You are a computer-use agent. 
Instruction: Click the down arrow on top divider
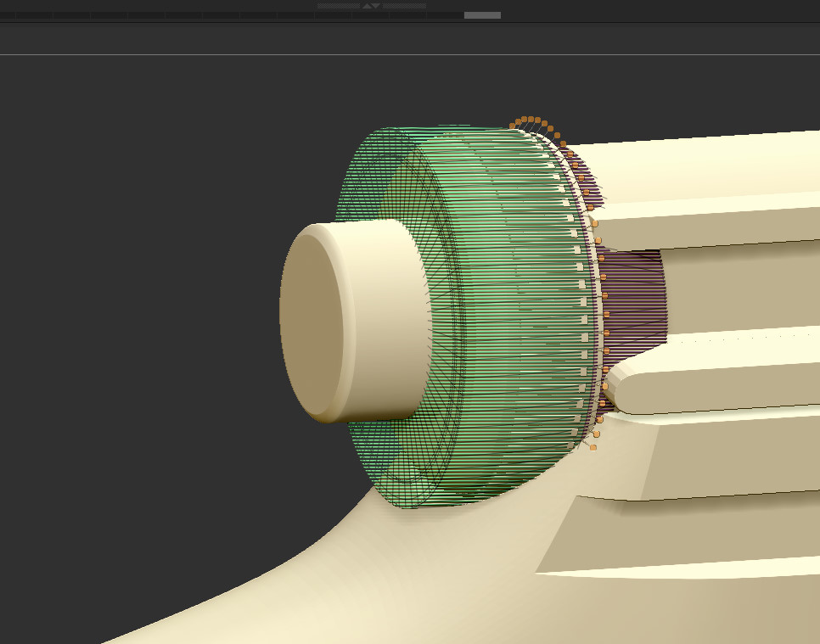tap(376, 6)
